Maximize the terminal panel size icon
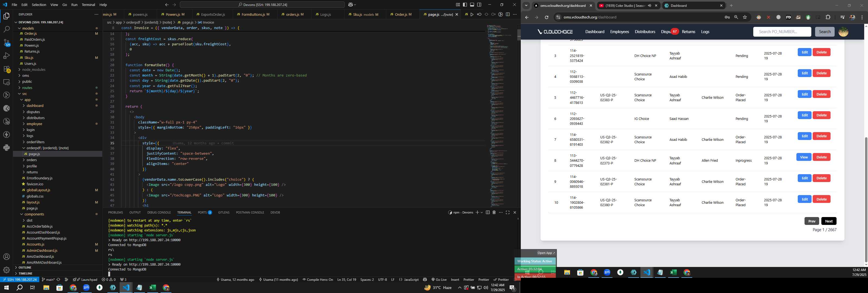The width and height of the screenshot is (868, 293). pos(508,212)
